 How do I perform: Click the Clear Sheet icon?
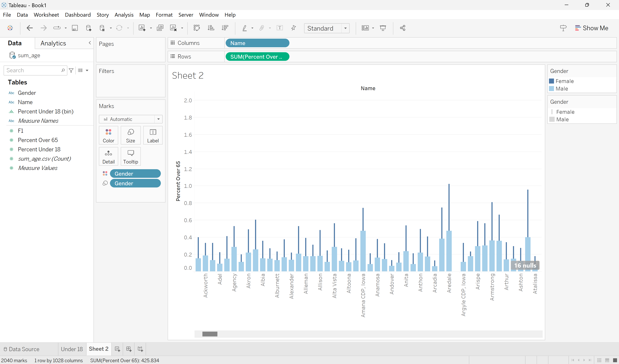tap(173, 28)
